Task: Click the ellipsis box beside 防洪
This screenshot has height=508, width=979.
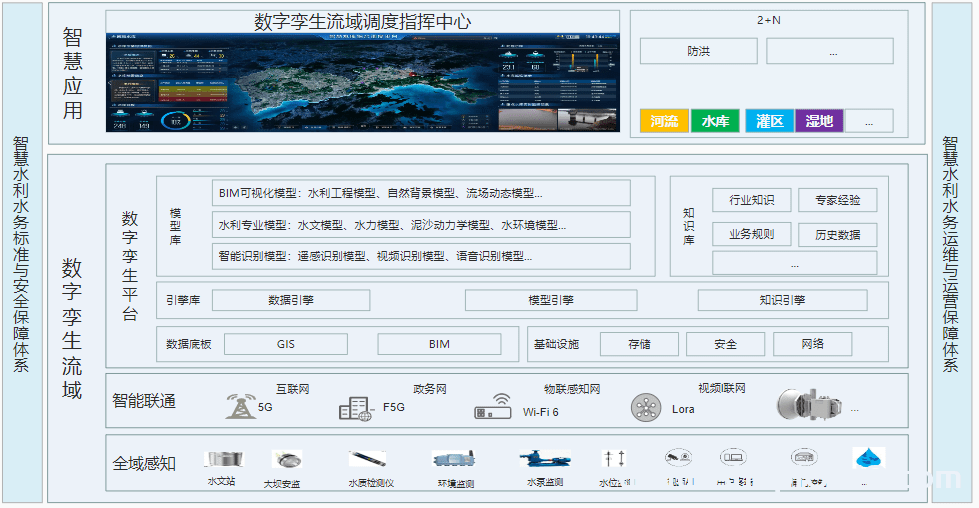Action: (x=830, y=51)
